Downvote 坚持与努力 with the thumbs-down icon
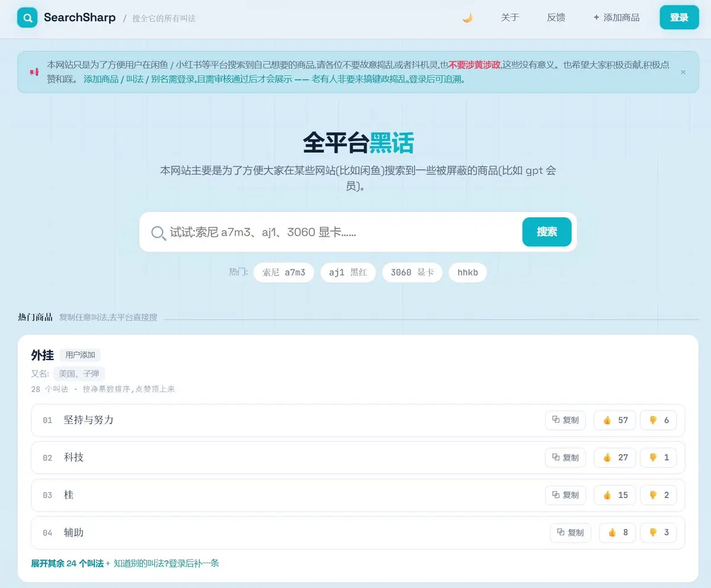This screenshot has height=588, width=711. [x=658, y=420]
